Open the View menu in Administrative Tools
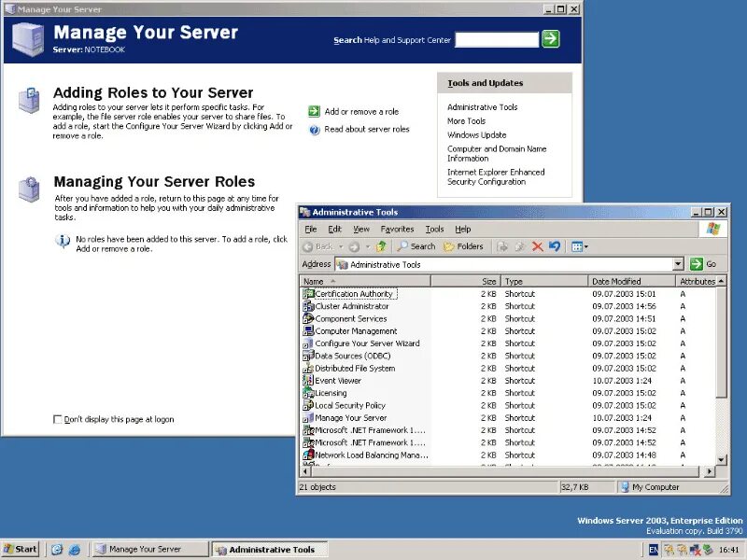 361,229
